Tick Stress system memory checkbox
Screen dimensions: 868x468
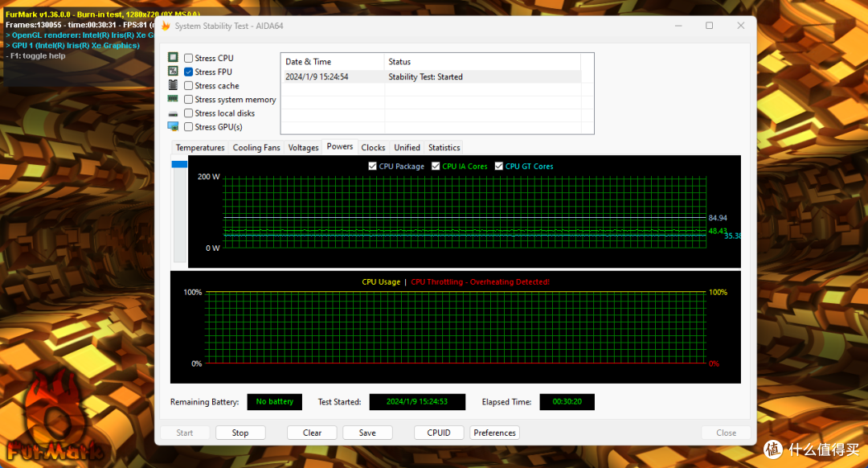click(189, 100)
